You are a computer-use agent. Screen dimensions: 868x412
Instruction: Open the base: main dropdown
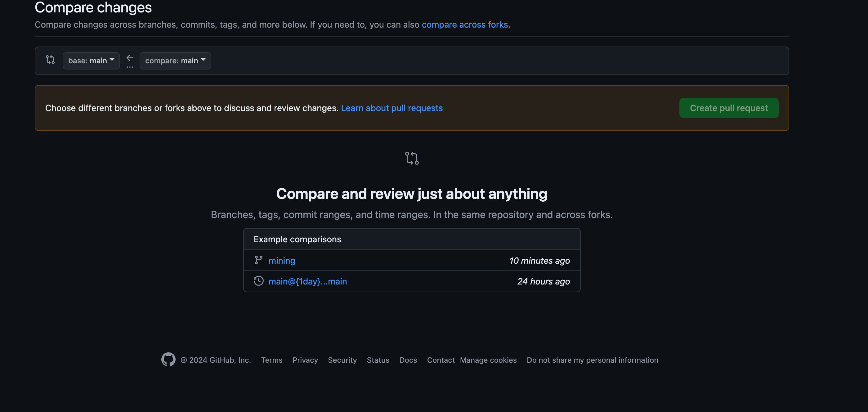(x=91, y=60)
